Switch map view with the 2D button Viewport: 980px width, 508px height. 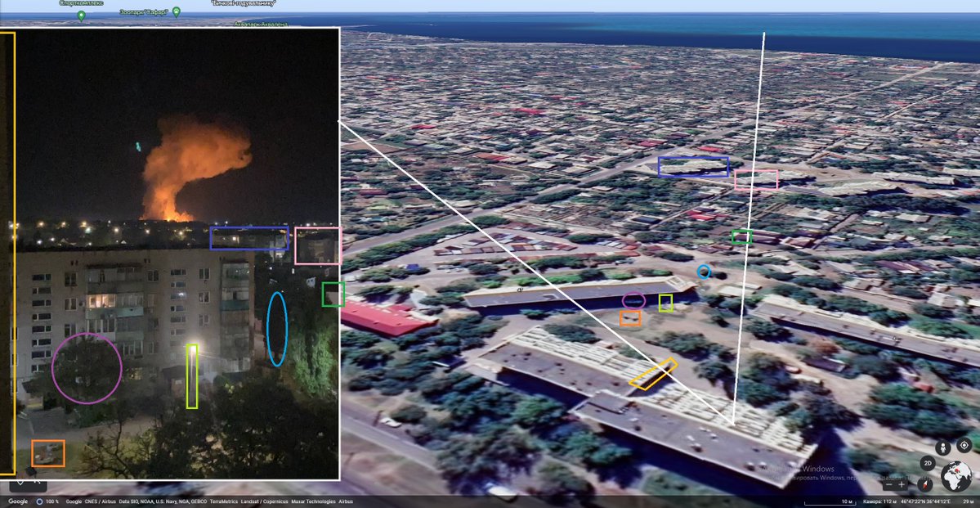point(929,463)
